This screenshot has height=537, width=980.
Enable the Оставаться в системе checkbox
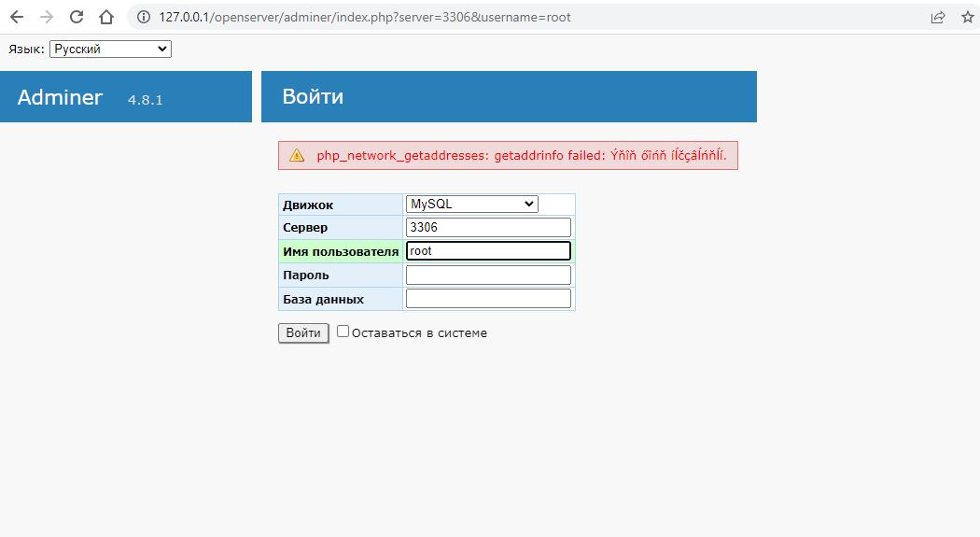pos(343,332)
